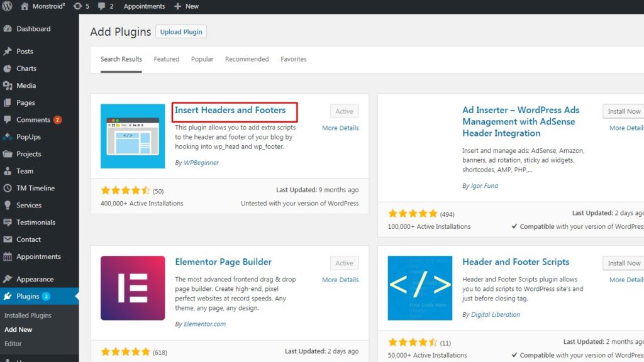
Task: Open the Header and Footer Scripts title link
Action: point(516,262)
